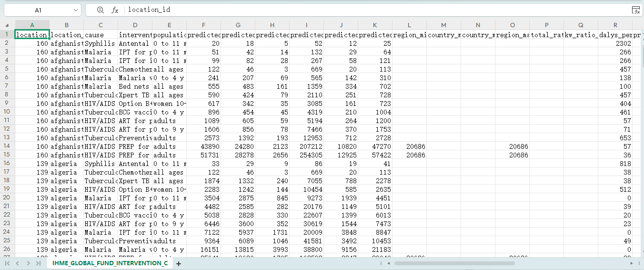Click cell 818 in column R

click(x=615, y=163)
